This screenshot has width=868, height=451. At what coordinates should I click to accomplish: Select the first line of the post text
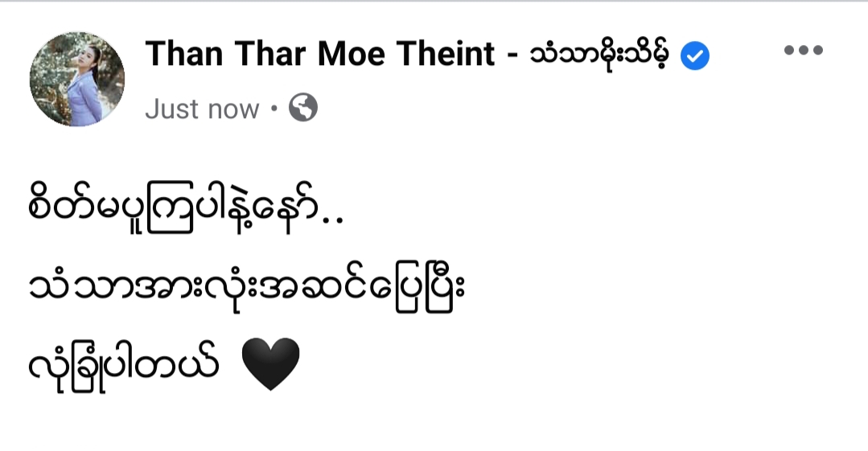[186, 210]
